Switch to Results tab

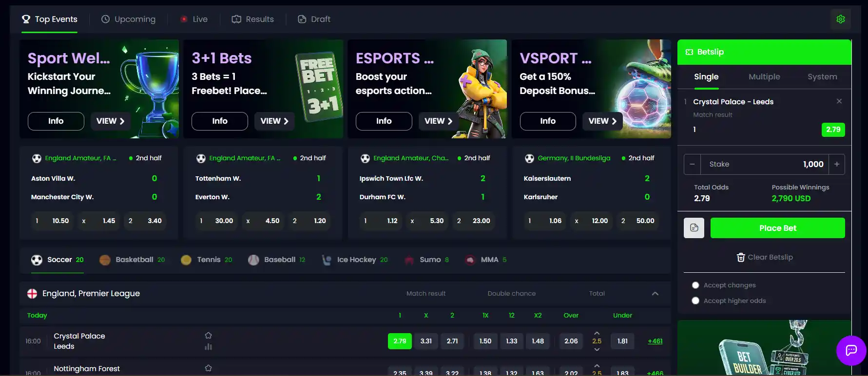(252, 19)
